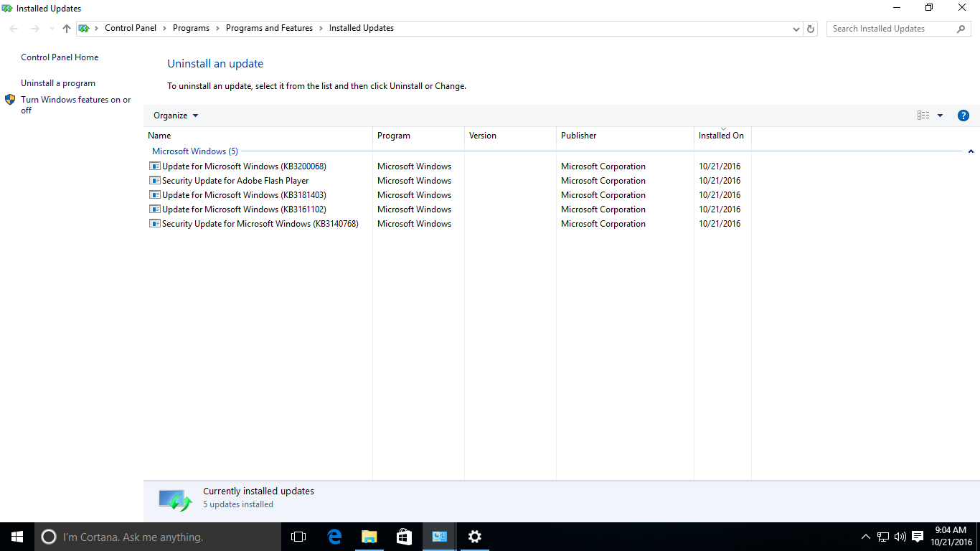
Task: Click the Cortana search box
Action: click(158, 537)
